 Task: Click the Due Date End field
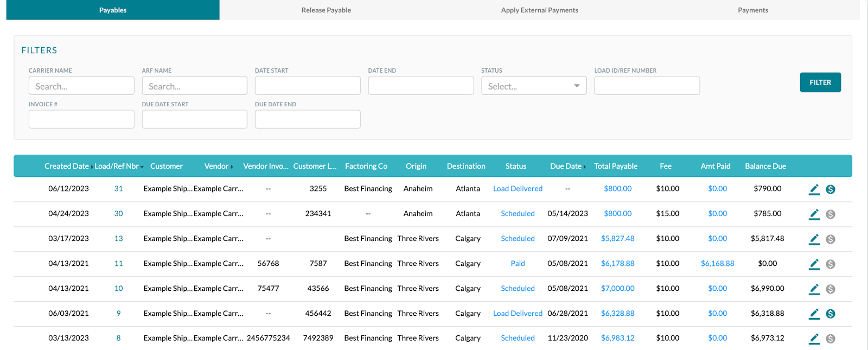(308, 119)
